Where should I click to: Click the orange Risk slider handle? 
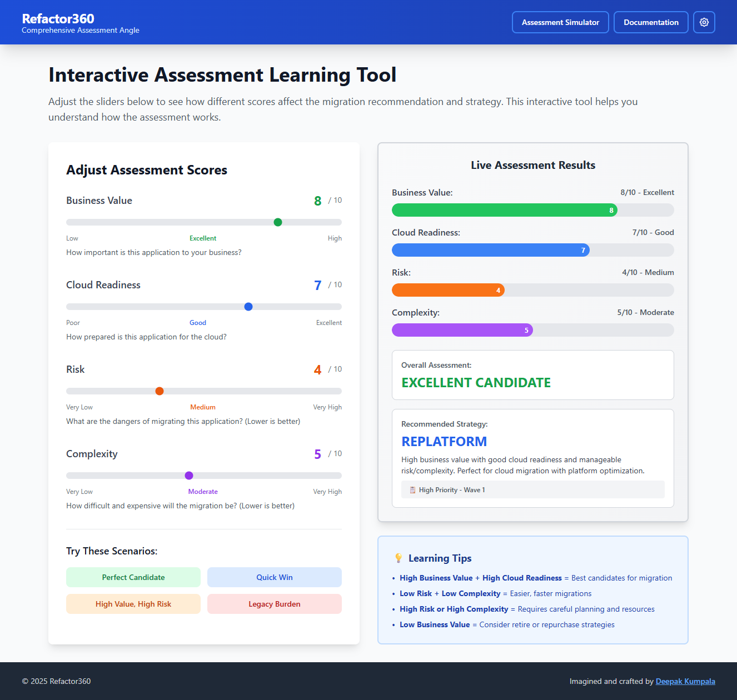click(x=160, y=391)
